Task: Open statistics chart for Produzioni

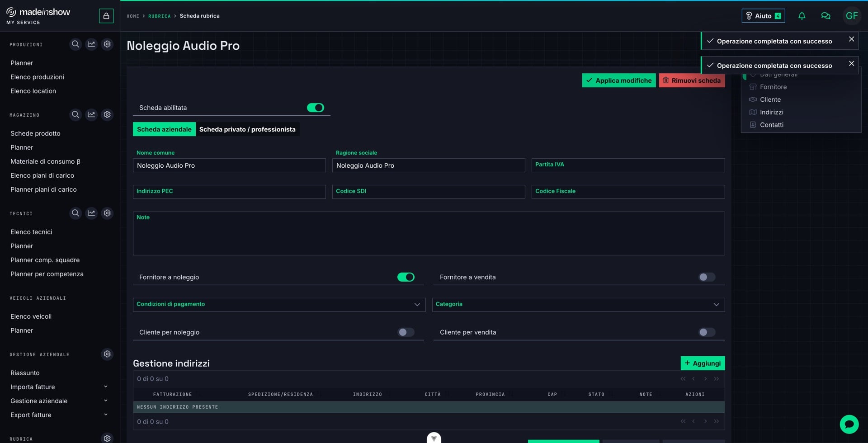Action: pyautogui.click(x=91, y=44)
